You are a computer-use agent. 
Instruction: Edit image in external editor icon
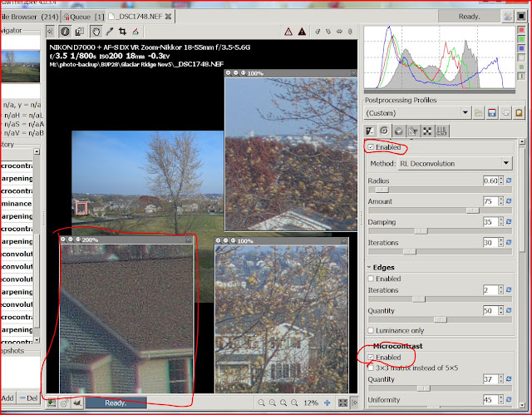77,403
